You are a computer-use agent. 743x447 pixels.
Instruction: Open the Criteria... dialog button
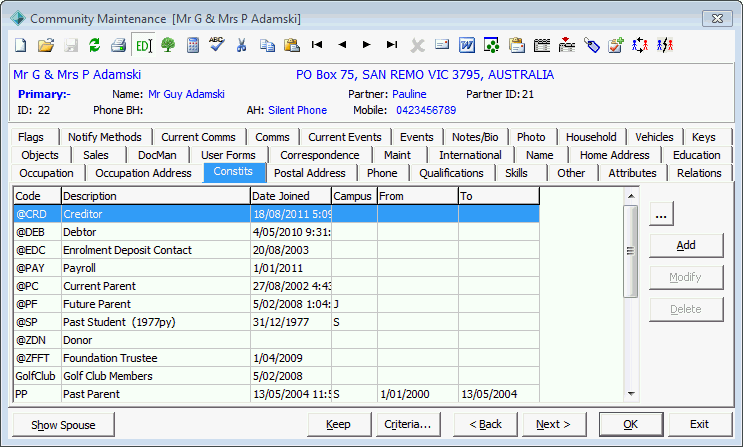[408, 424]
